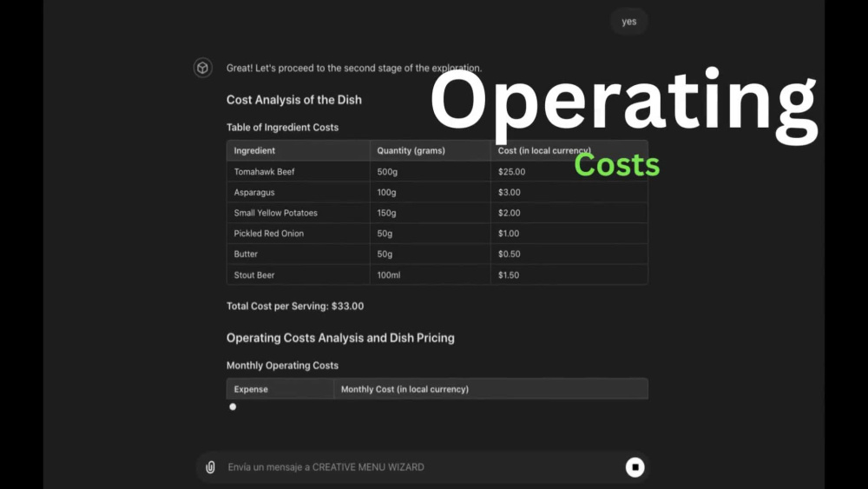Click the 'Pickled Red Onion' cell
This screenshot has height=489, width=868.
point(299,233)
